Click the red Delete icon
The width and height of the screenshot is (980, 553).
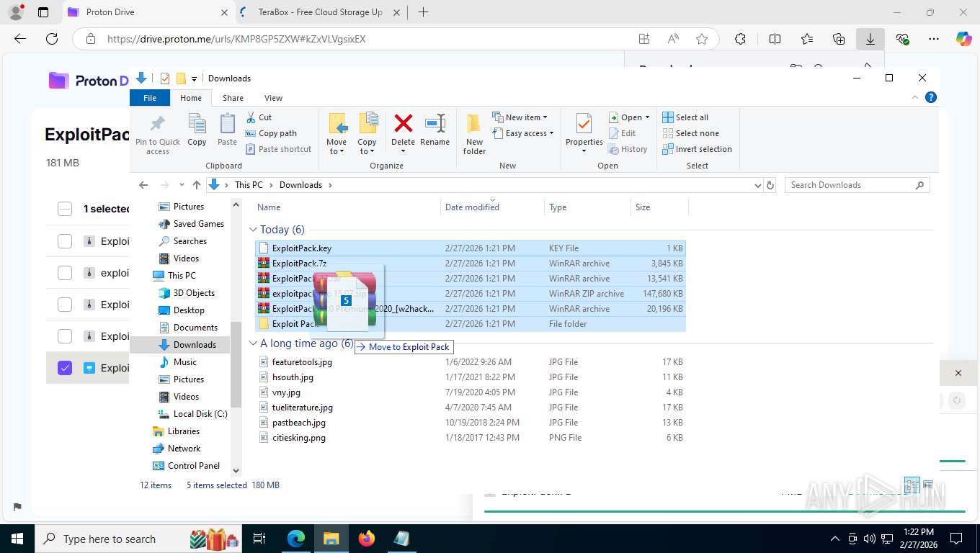coord(403,123)
